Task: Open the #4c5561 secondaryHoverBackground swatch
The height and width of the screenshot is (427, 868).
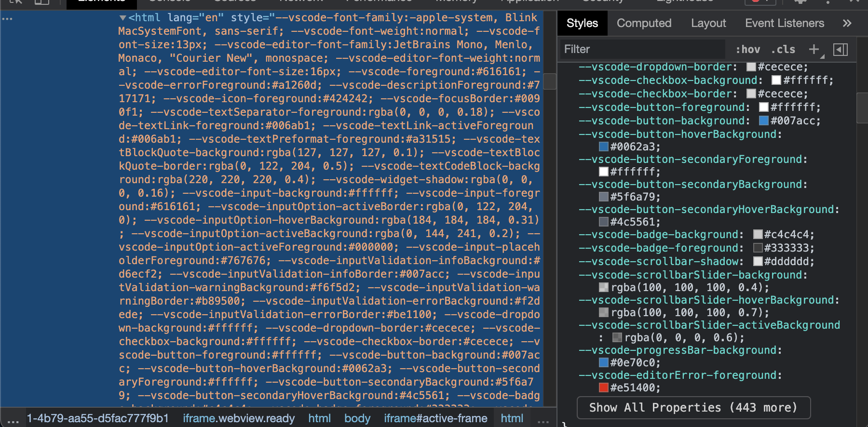Action: 604,222
